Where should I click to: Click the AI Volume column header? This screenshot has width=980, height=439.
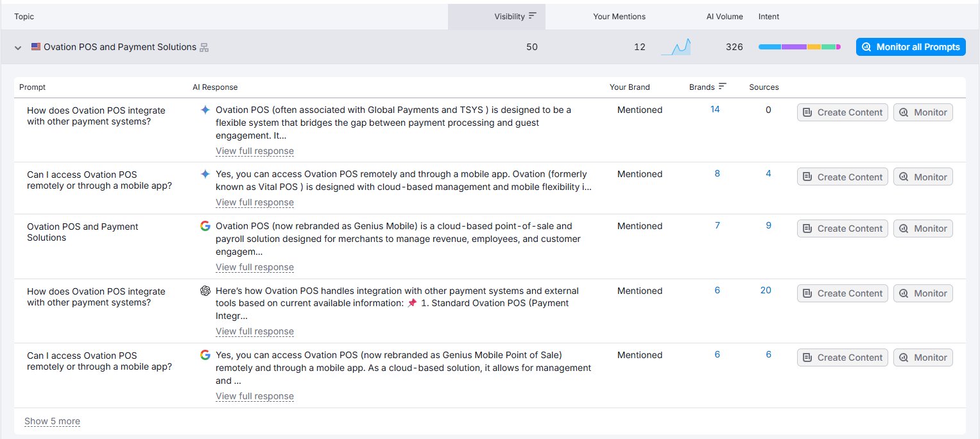pos(725,17)
